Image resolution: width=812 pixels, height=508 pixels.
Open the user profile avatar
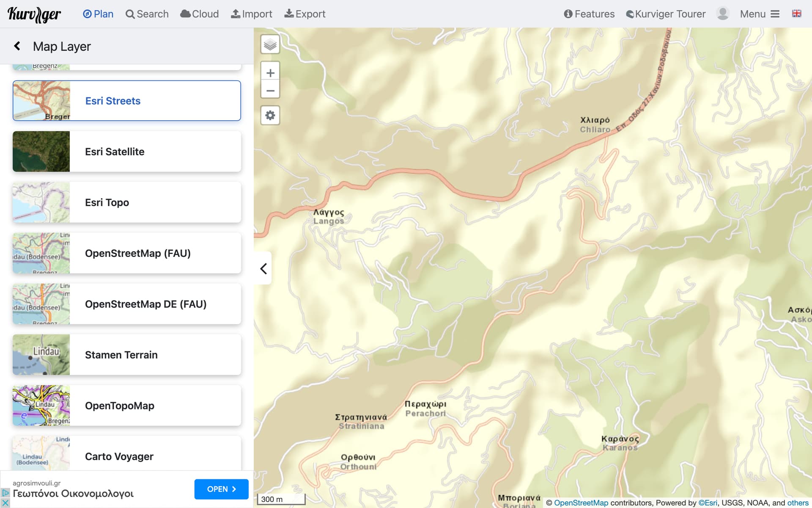[722, 14]
